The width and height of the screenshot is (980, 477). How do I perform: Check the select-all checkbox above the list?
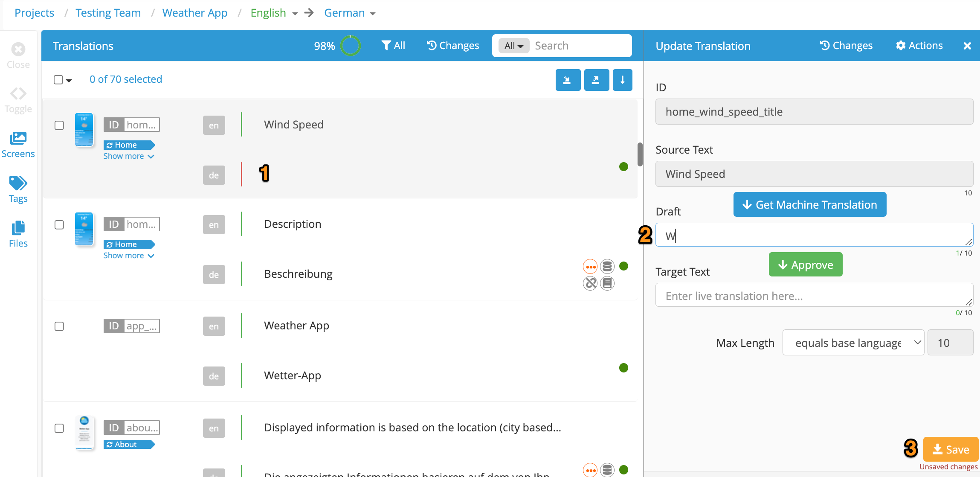click(x=58, y=79)
